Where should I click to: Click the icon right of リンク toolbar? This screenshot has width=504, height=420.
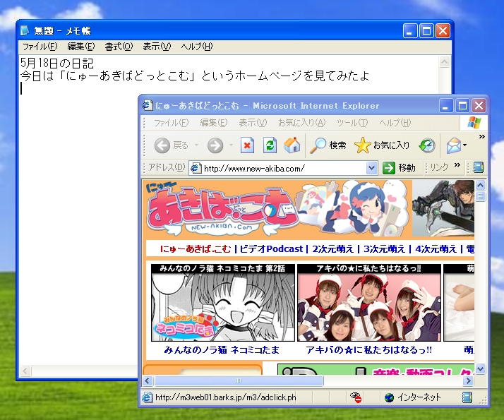479,167
